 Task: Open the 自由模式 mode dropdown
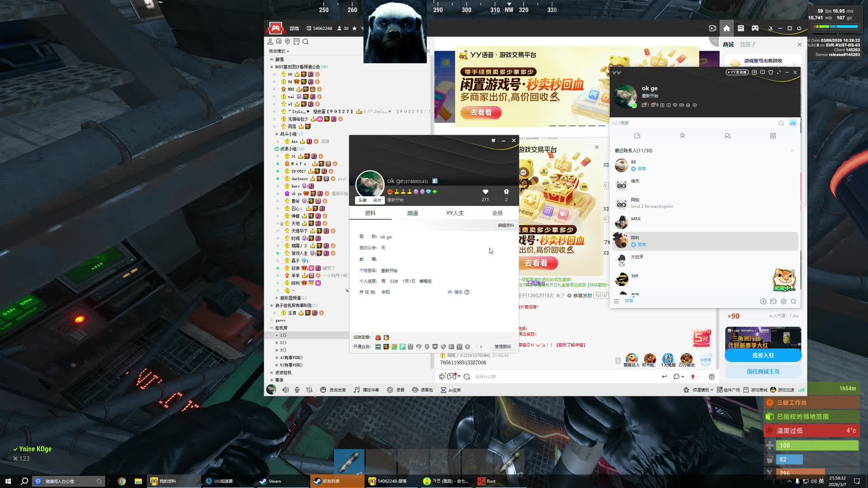(x=279, y=51)
